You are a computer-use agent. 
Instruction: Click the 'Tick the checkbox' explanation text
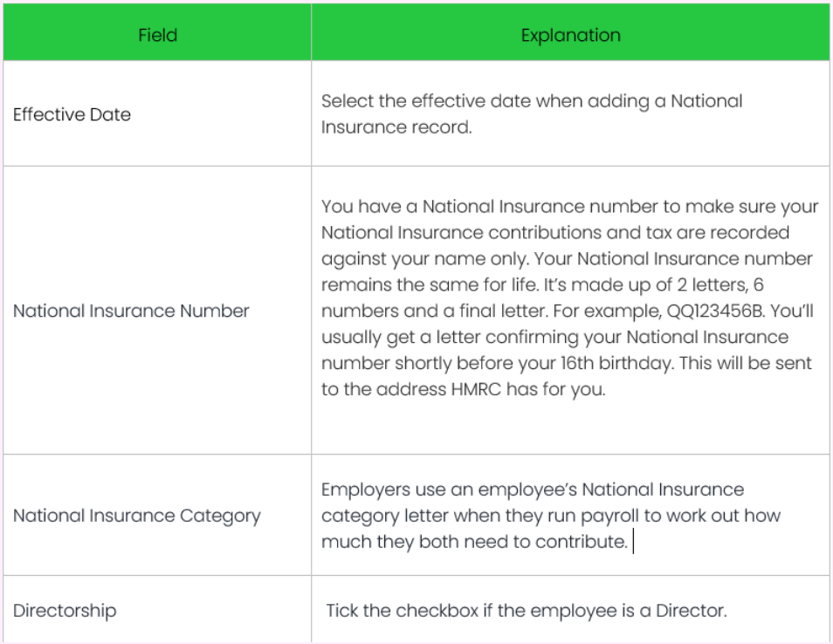(x=401, y=611)
